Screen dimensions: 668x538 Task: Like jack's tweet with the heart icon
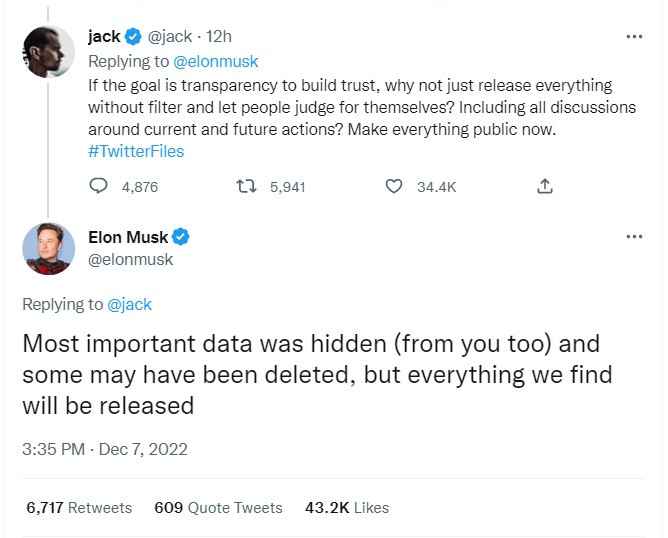394,186
